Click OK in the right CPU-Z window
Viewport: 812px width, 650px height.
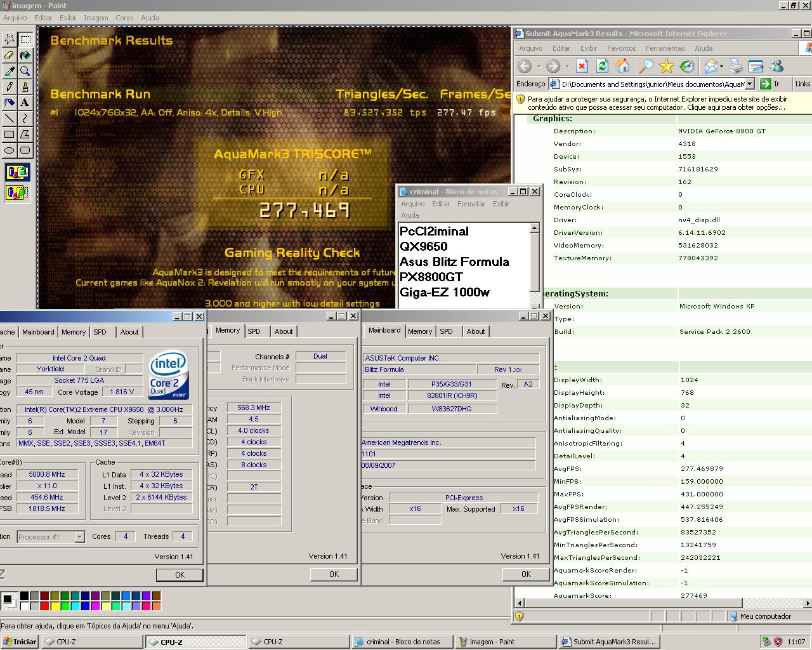coord(526,574)
